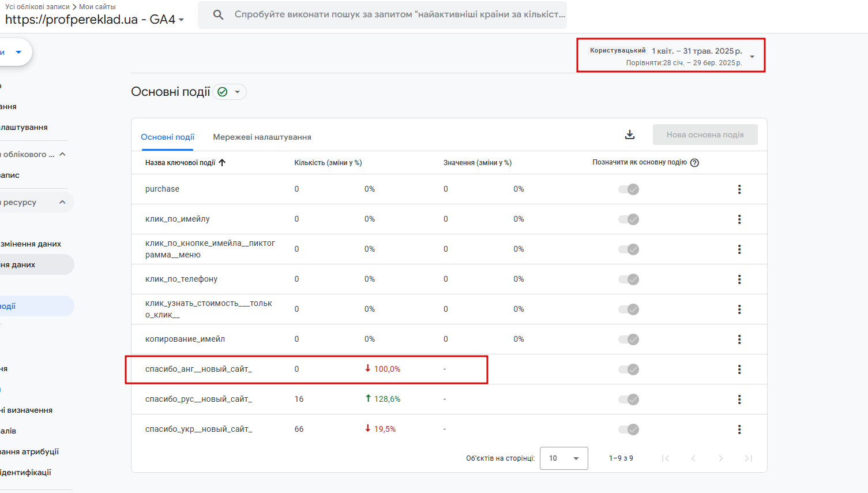The width and height of the screenshot is (868, 493).
Task: Open the blue arrow dropdown in sidebar
Action: coord(18,52)
